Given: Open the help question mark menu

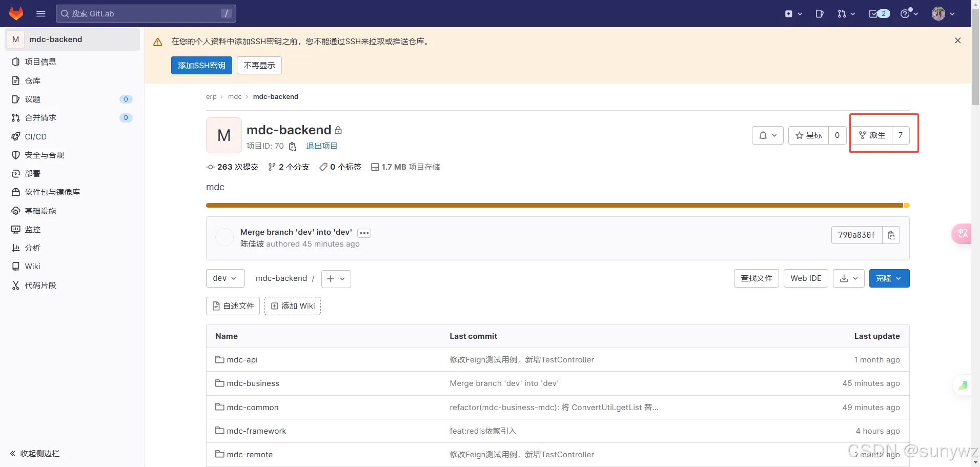Looking at the screenshot, I should [x=909, y=14].
